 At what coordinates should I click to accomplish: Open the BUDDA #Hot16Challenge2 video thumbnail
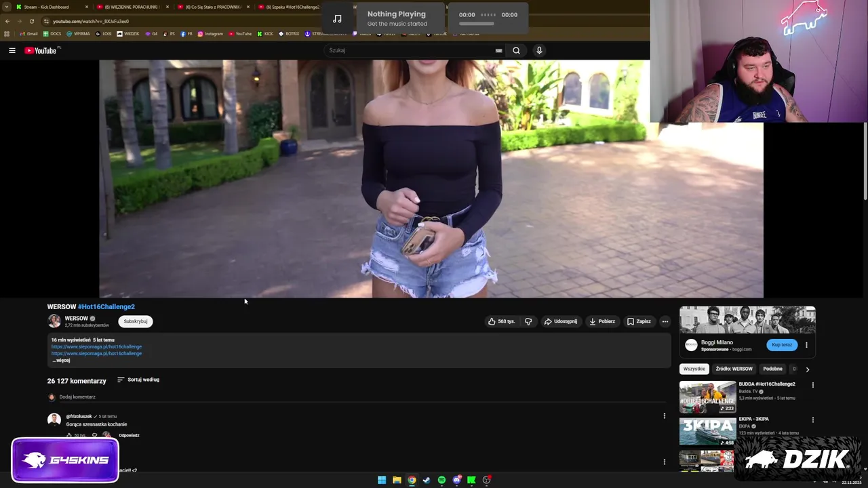click(707, 396)
